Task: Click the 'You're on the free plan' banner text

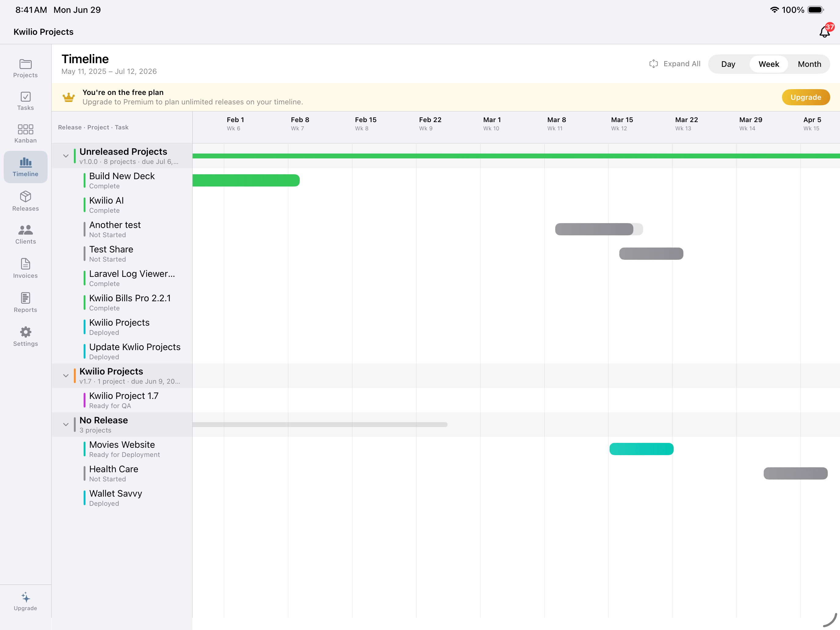Action: tap(123, 92)
